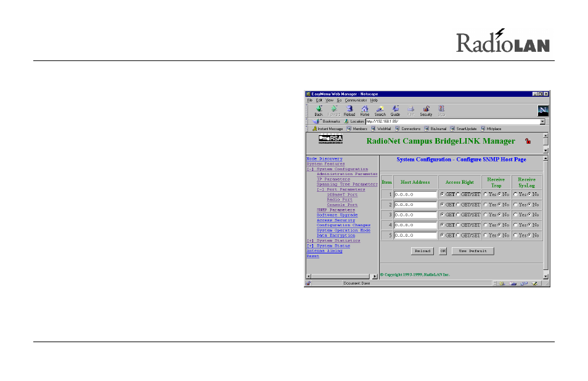Click the Host Address field for item 3
This screenshot has width=588, height=381.
point(415,215)
